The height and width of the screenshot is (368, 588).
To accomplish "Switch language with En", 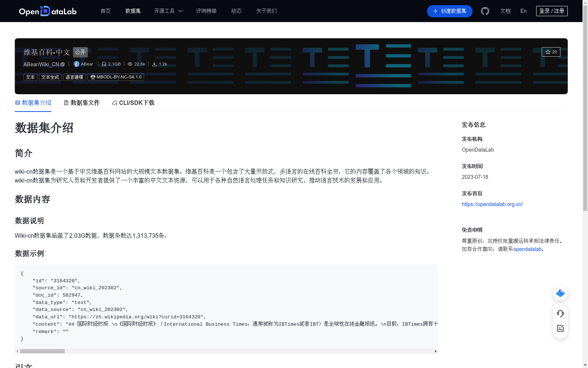I will click(x=524, y=11).
